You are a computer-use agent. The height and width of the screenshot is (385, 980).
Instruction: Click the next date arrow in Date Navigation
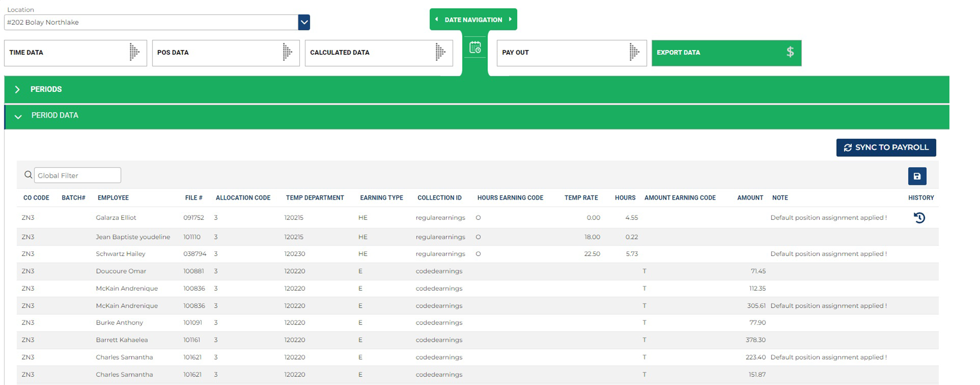[x=510, y=20]
